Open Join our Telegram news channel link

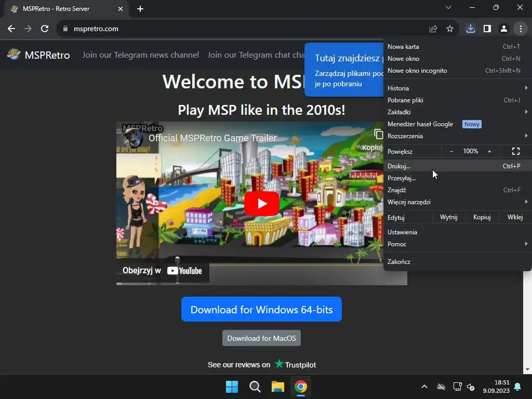(140, 55)
